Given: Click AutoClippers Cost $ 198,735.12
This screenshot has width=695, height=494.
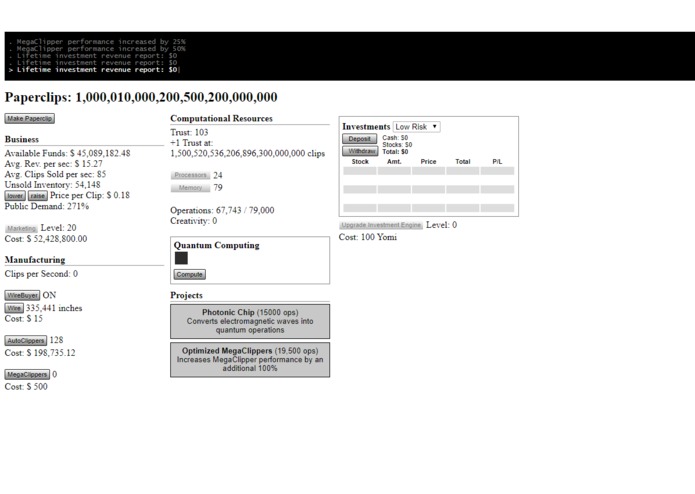Looking at the screenshot, I should [x=40, y=353].
